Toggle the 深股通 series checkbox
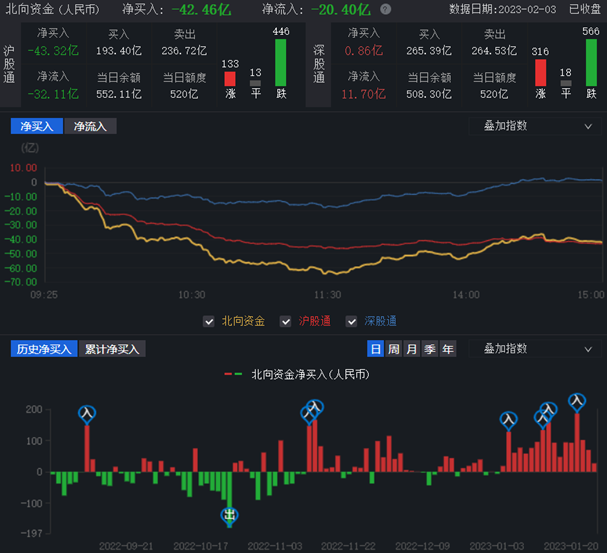This screenshot has height=553, width=607. coord(353,321)
